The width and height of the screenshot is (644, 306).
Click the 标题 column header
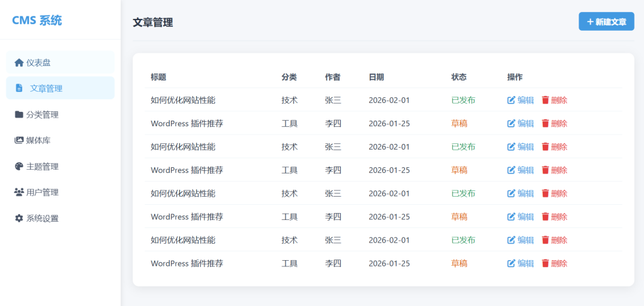click(158, 77)
